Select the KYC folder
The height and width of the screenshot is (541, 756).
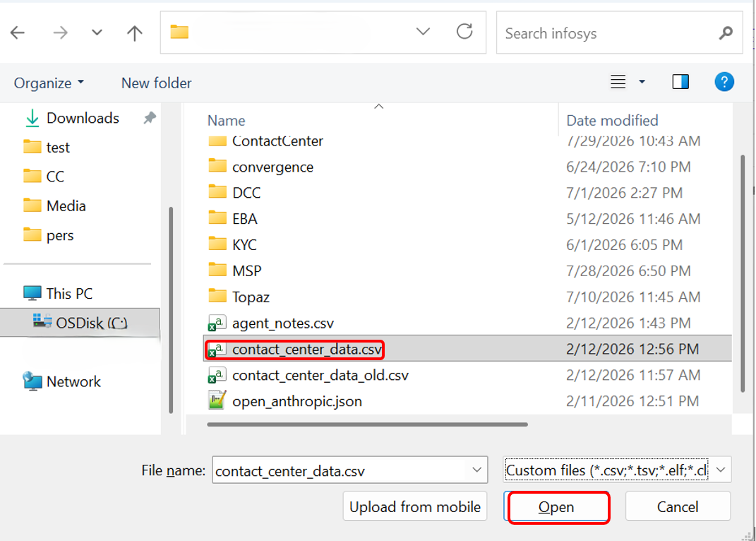(x=244, y=245)
